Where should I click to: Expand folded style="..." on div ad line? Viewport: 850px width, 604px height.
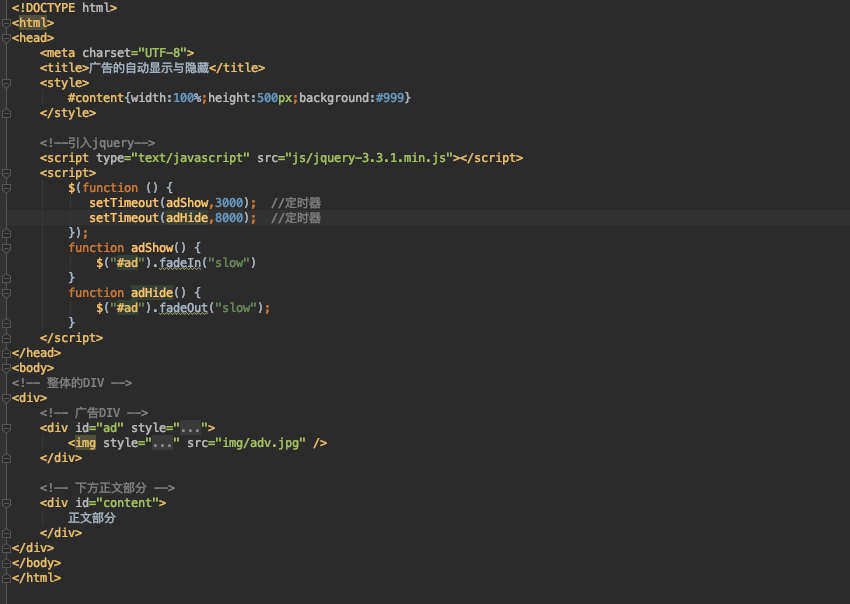click(x=190, y=428)
